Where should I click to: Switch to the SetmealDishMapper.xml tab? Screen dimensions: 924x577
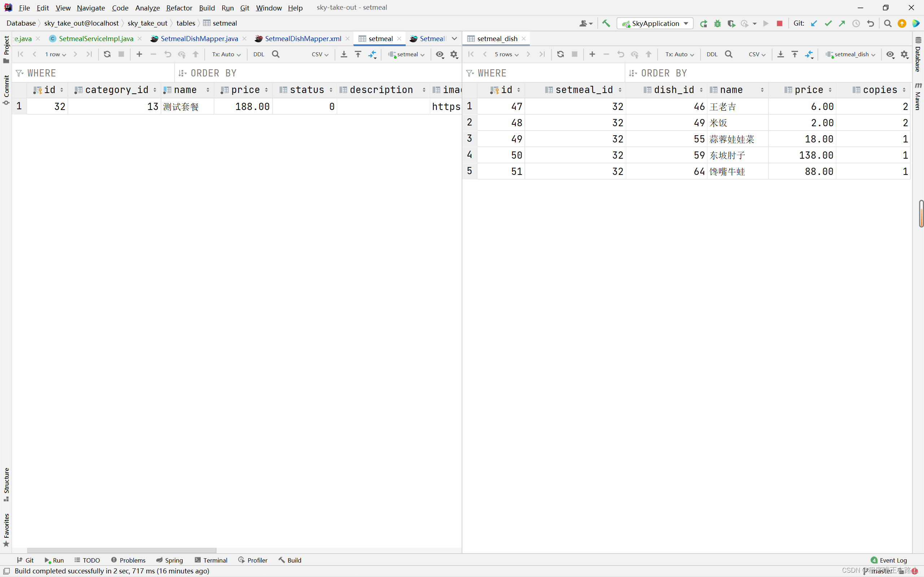pos(303,39)
